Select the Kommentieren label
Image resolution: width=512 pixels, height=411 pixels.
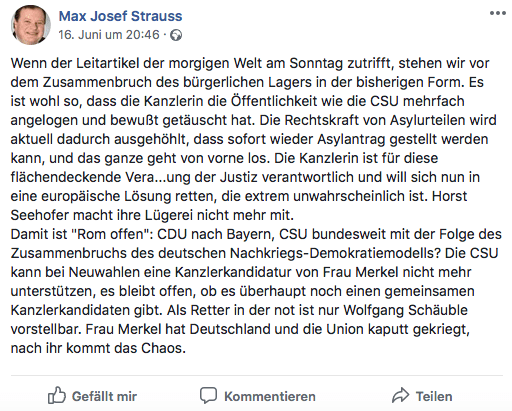click(270, 396)
